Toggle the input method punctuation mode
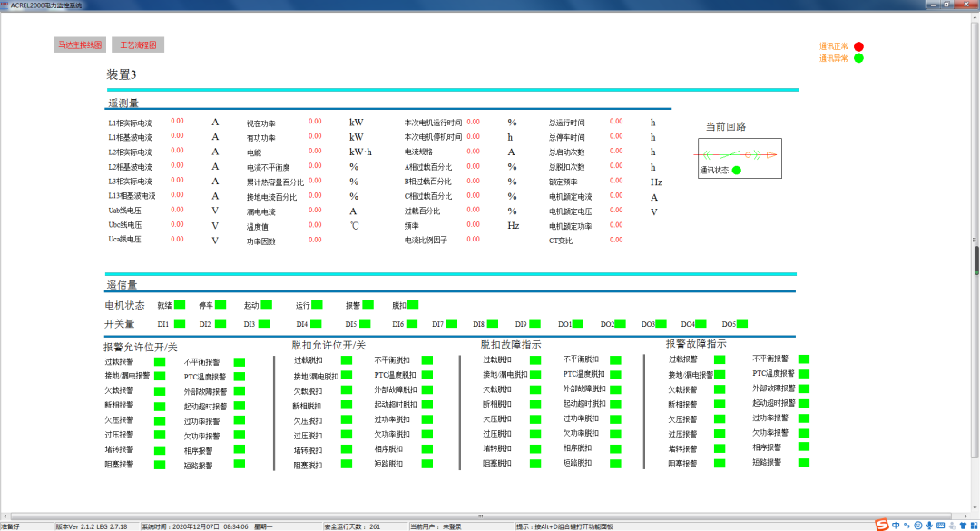This screenshot has height=531, width=980. [906, 526]
